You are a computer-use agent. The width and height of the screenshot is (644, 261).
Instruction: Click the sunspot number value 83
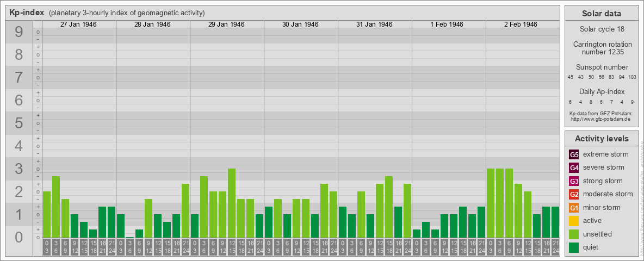[x=611, y=77]
